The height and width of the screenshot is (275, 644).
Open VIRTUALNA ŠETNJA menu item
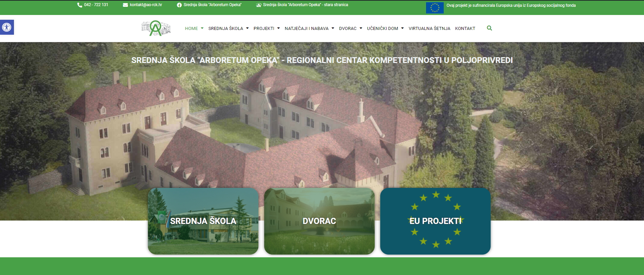(429, 29)
